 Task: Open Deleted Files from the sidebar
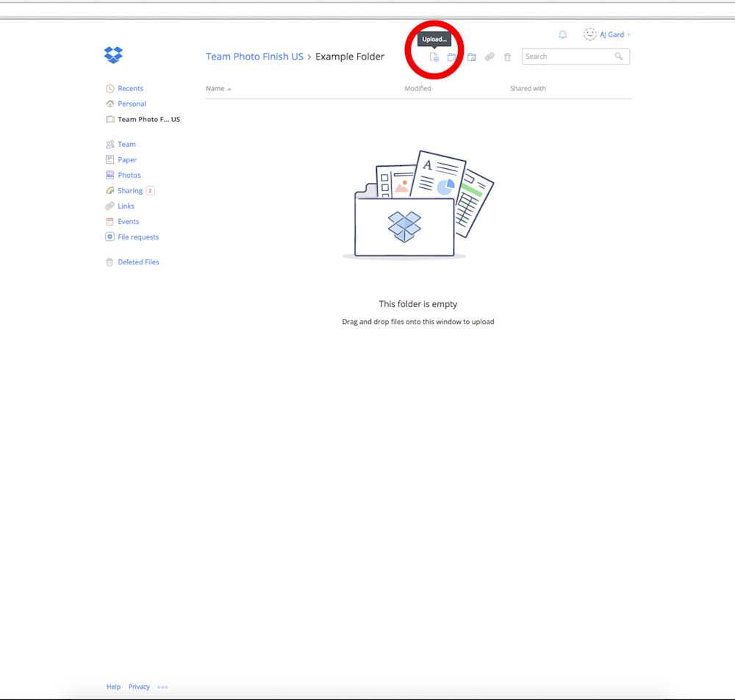pyautogui.click(x=132, y=262)
